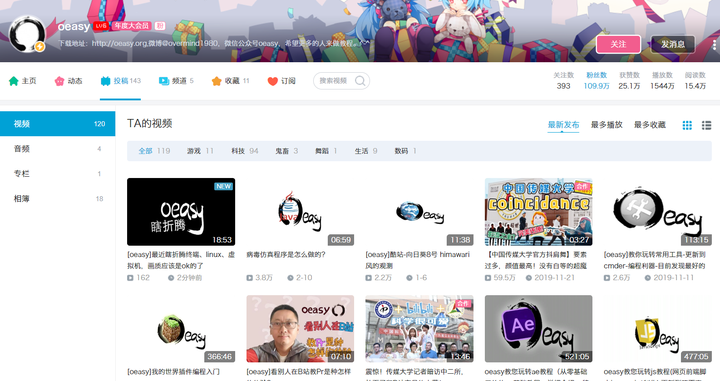The image size is (720, 381).
Task: Open title [oeasy]教你玩转常用工具
Action: (655, 260)
